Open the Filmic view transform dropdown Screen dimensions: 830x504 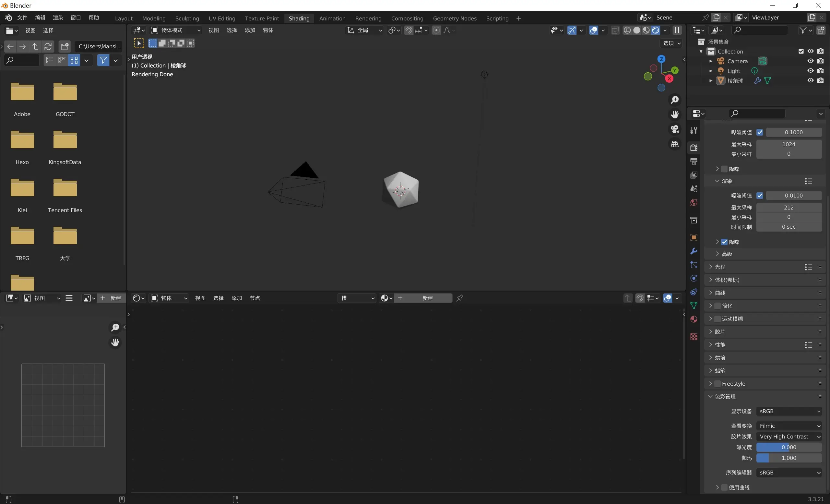[x=789, y=426]
